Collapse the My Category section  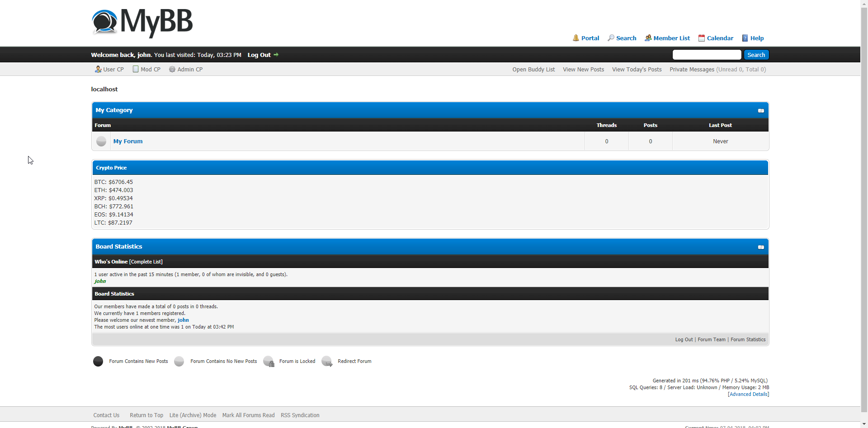coord(761,111)
